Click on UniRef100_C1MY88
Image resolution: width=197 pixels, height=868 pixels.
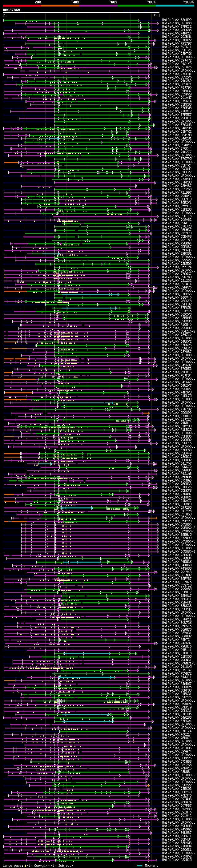click(177, 426)
